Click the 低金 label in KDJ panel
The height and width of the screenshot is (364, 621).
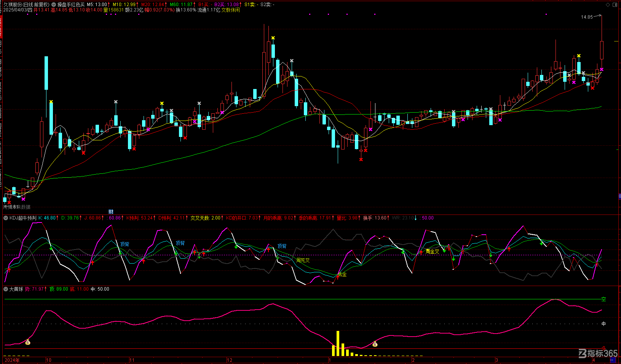tap(342, 274)
